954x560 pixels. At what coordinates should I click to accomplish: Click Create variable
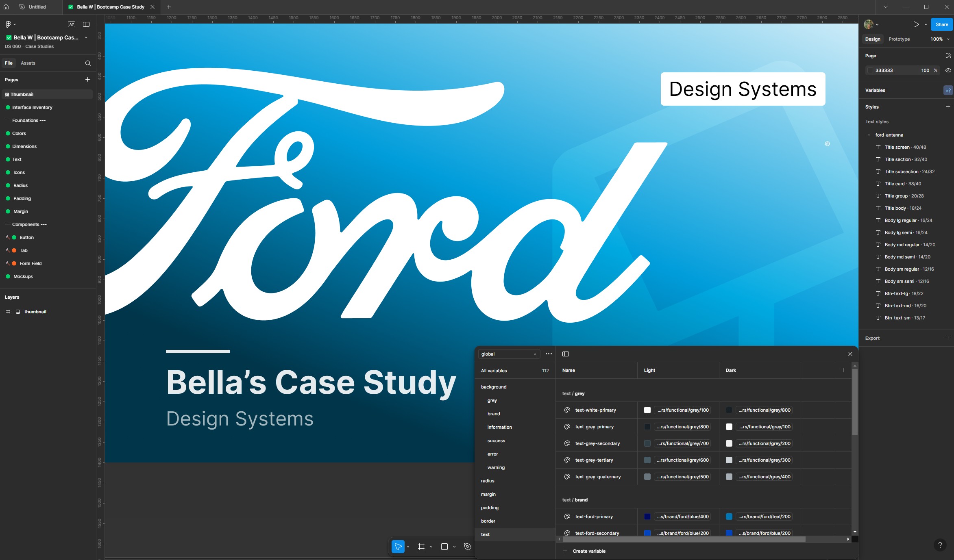pos(584,551)
